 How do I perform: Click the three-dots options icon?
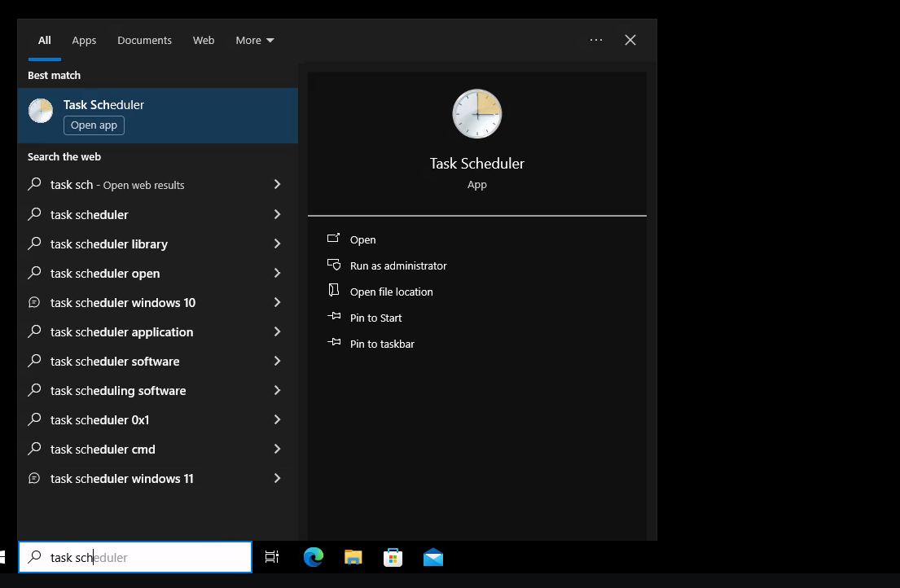coord(596,40)
